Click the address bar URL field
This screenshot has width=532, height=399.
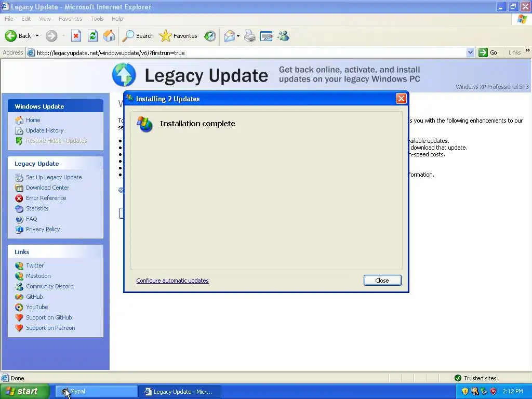click(x=250, y=52)
